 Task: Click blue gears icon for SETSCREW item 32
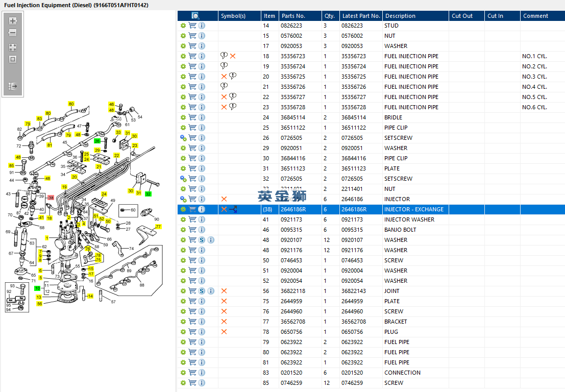click(x=183, y=179)
